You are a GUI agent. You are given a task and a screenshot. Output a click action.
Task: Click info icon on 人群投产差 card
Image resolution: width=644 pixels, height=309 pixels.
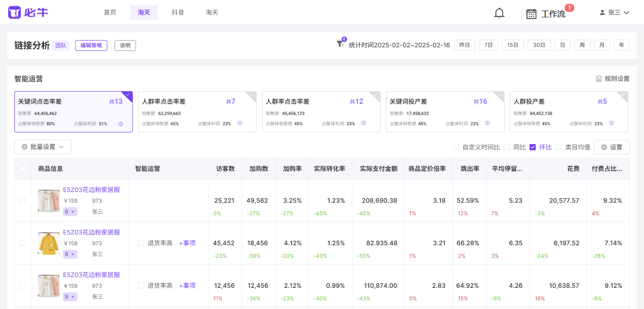tap(611, 123)
